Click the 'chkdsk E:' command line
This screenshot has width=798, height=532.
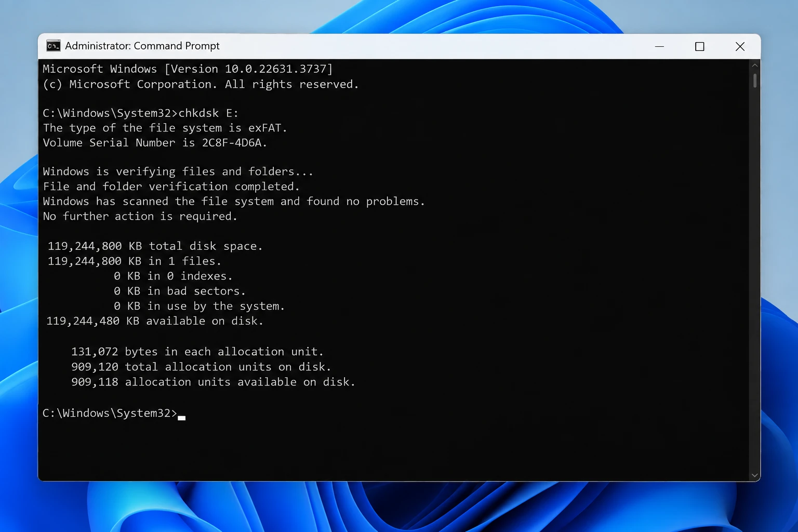click(140, 113)
